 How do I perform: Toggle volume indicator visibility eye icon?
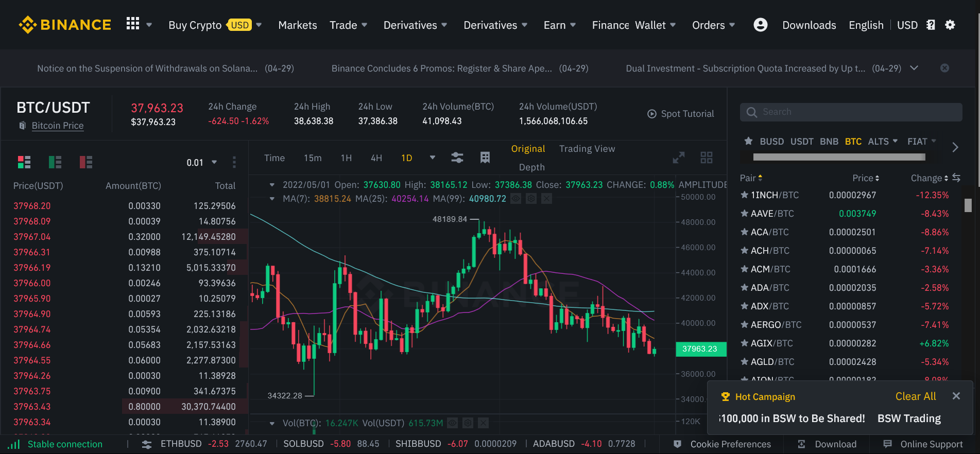point(452,423)
